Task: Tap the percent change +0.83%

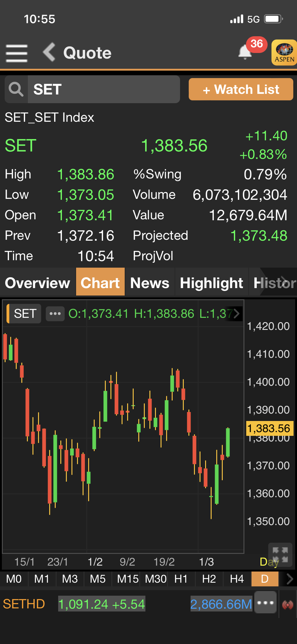Action: 263,154
